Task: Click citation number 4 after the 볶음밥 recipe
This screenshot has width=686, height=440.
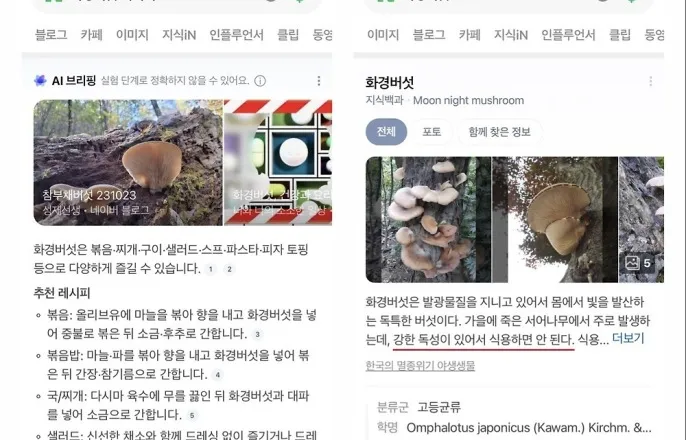Action: pos(217,375)
